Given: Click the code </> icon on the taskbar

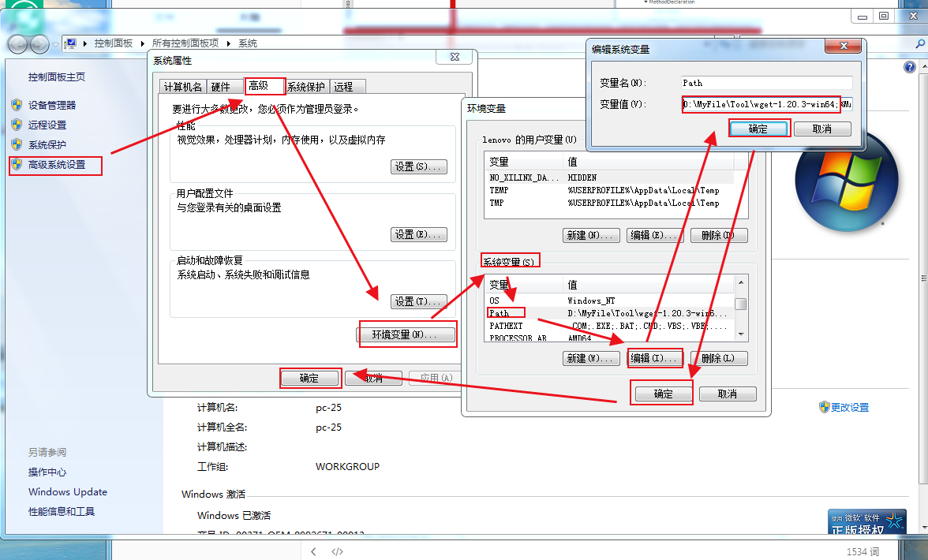Looking at the screenshot, I should (337, 551).
